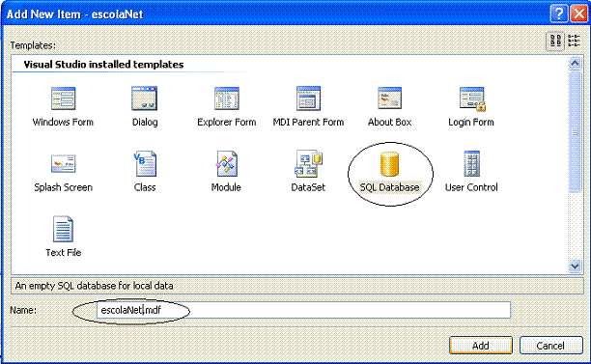Viewport: 591px width, 364px height.
Task: Click the 'Class' label text
Action: tap(145, 187)
